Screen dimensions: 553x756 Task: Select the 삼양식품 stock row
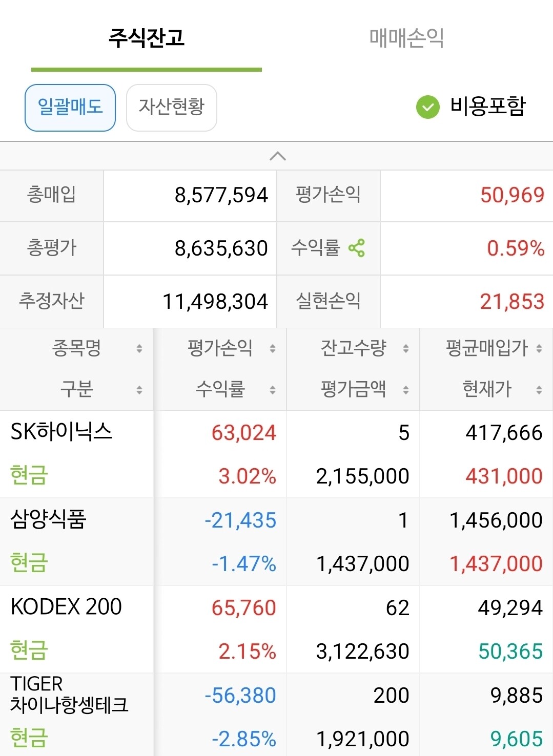click(x=276, y=541)
